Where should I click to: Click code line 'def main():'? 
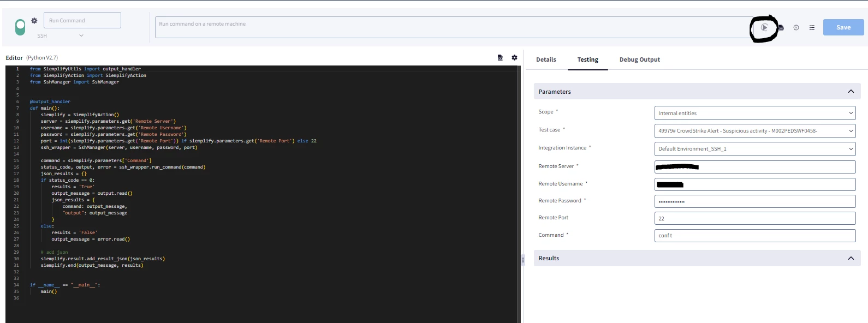click(x=45, y=108)
